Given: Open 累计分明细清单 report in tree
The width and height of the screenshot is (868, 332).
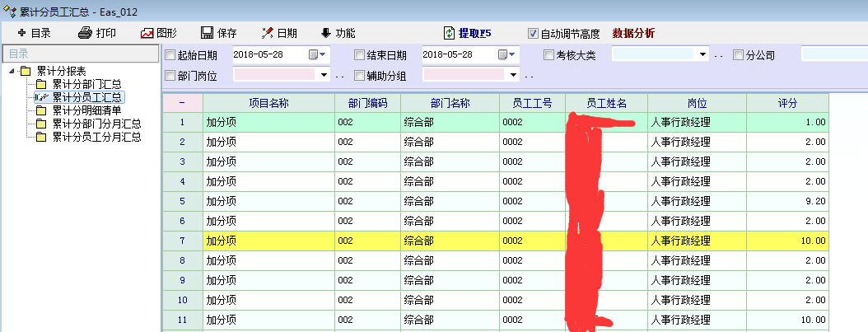Looking at the screenshot, I should [x=86, y=110].
